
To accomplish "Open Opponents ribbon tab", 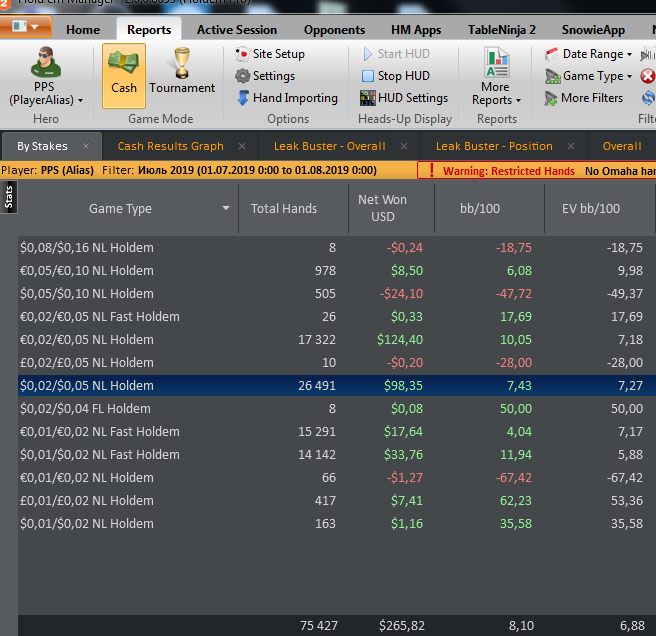I will tap(334, 30).
